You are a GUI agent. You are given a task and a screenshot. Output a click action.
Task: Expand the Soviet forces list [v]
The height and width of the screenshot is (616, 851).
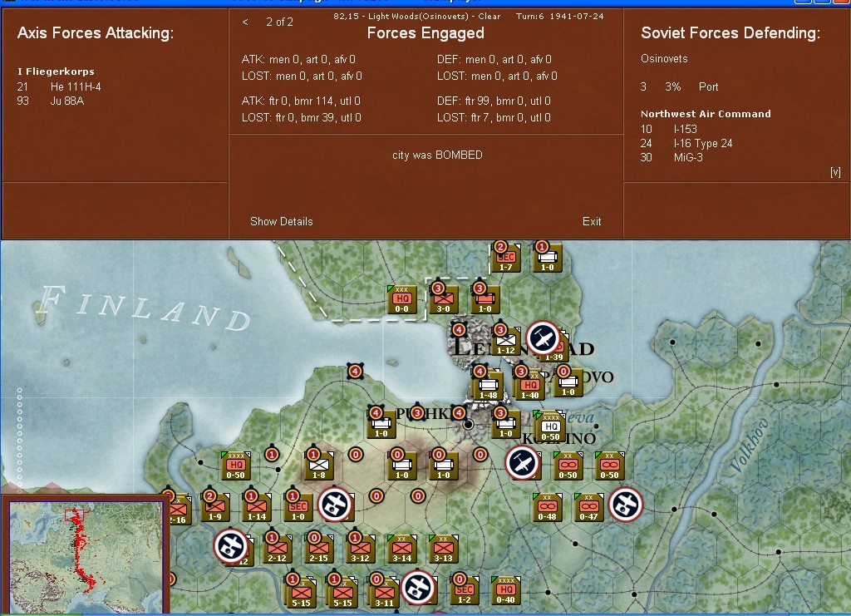(x=835, y=172)
